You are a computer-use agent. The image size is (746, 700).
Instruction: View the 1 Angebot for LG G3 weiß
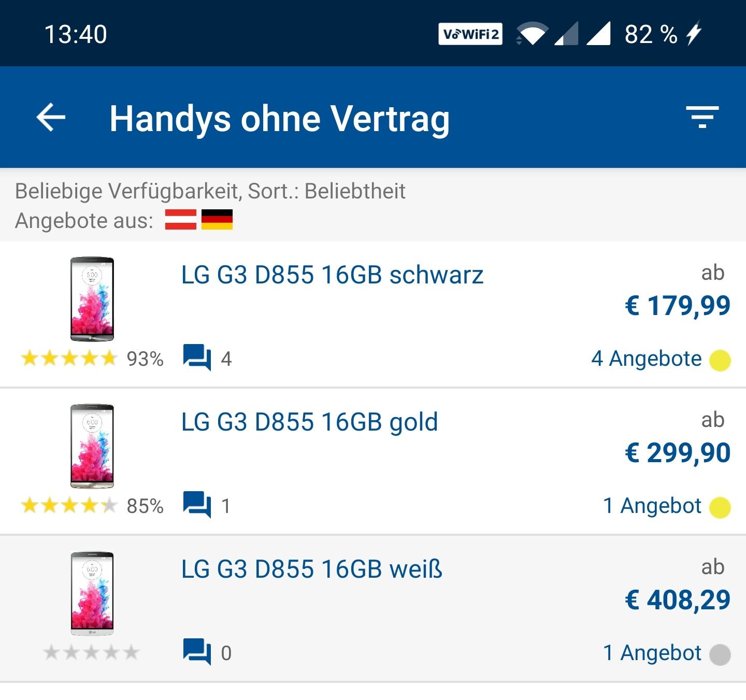click(652, 653)
